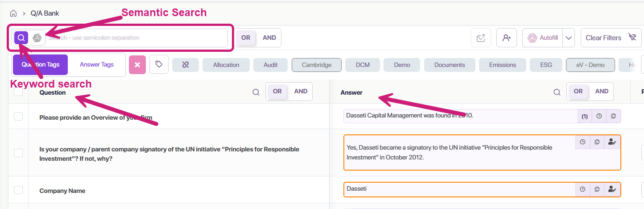
Task: Select the Cambridge tag filter
Action: pyautogui.click(x=317, y=65)
